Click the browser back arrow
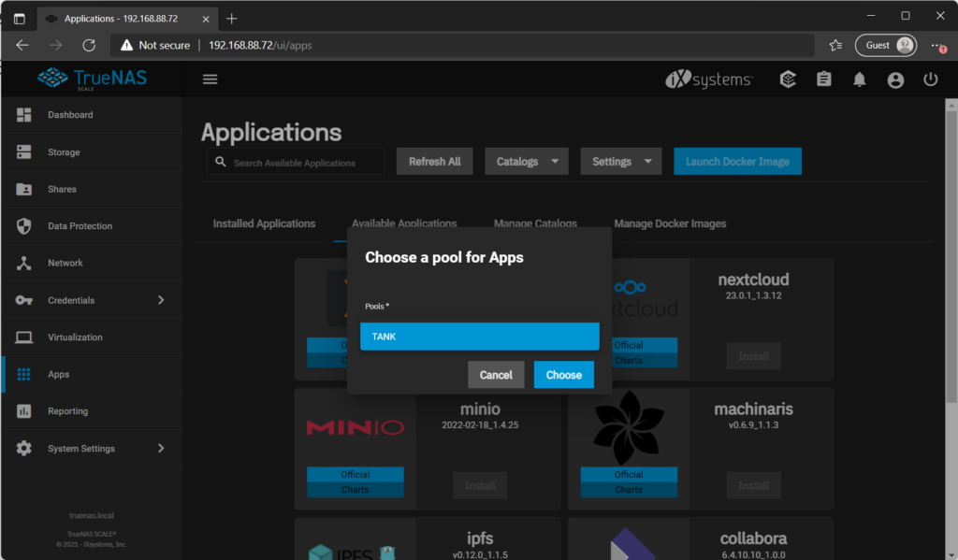Image resolution: width=958 pixels, height=560 pixels. click(x=22, y=45)
